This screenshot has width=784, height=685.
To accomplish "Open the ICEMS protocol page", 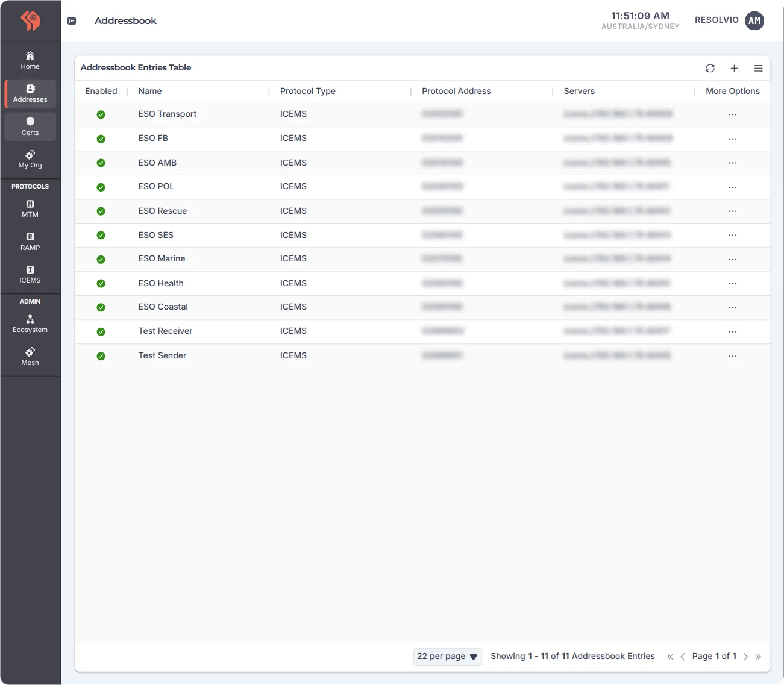I will click(x=30, y=275).
